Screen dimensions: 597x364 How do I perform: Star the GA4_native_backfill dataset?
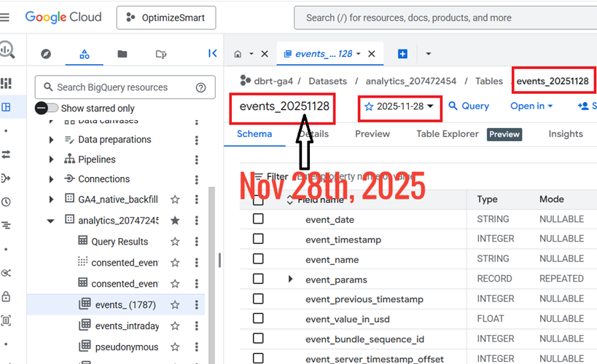(175, 199)
